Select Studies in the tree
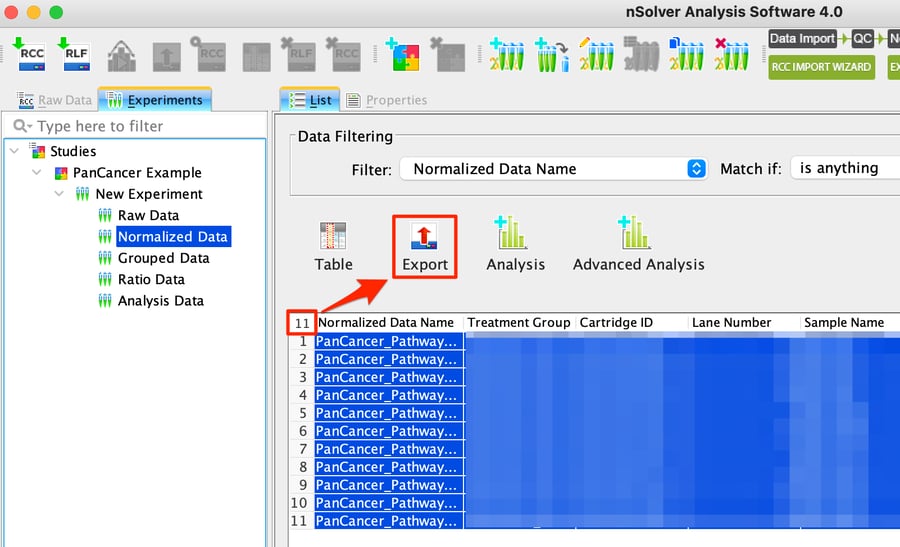This screenshot has width=900, height=547. coord(73,151)
